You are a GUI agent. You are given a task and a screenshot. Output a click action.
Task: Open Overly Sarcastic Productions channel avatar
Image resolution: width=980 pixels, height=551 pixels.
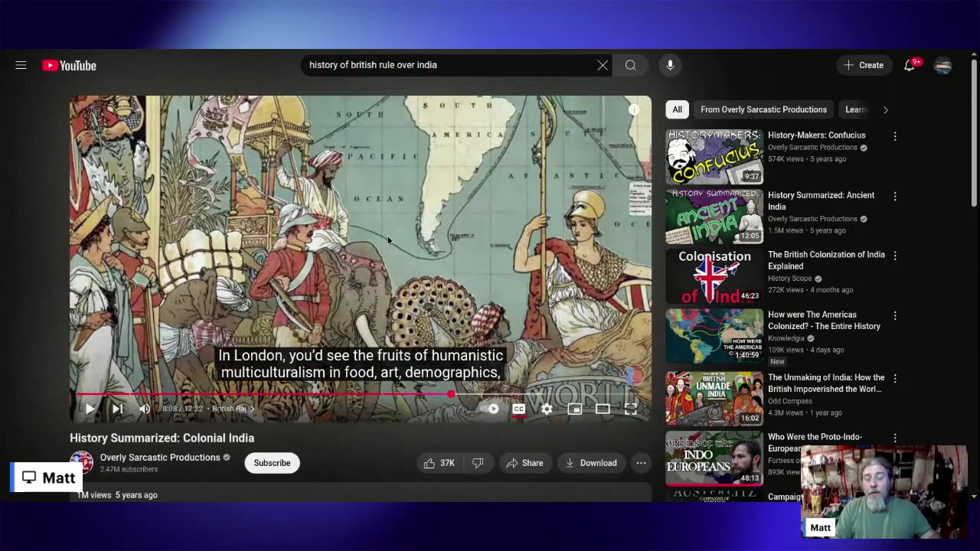click(81, 462)
